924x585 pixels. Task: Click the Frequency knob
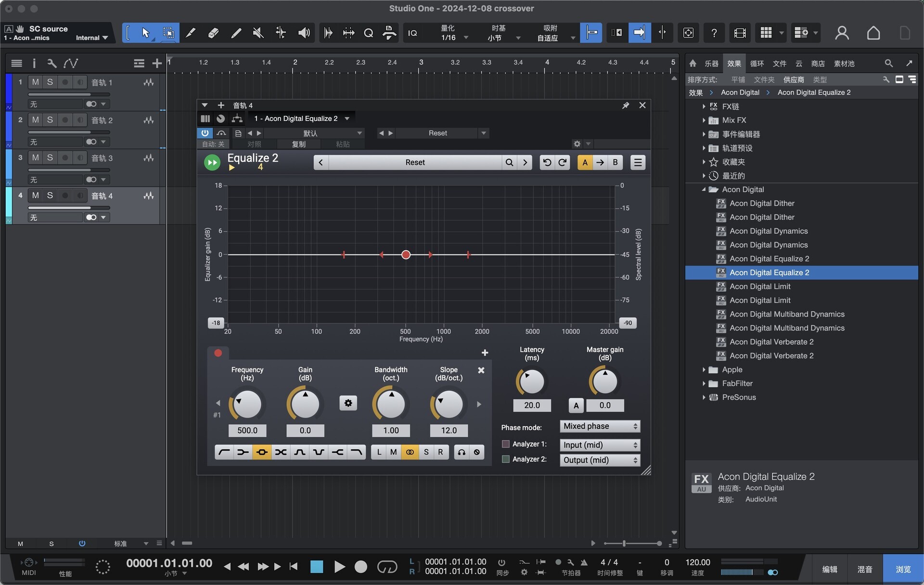coord(247,404)
